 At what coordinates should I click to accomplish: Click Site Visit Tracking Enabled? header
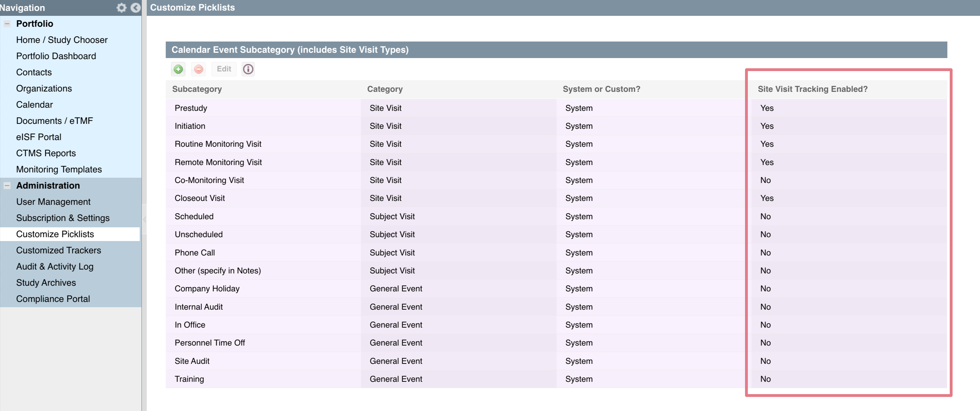[812, 89]
